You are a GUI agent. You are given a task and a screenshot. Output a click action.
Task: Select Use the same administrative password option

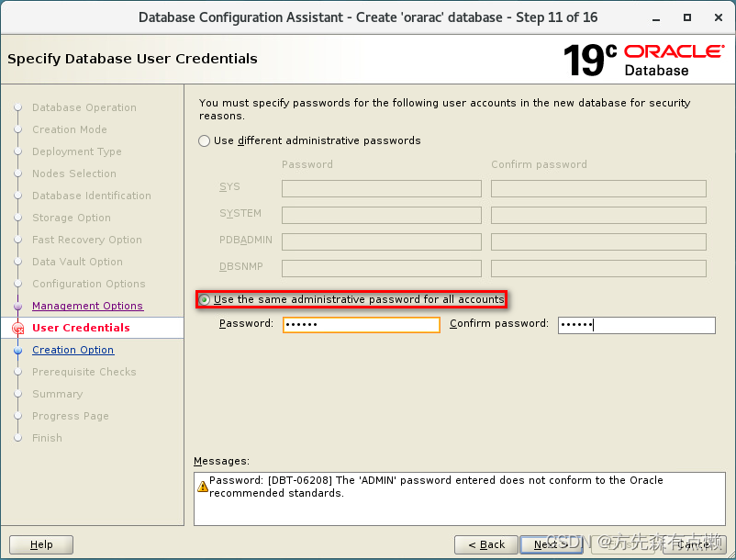(x=204, y=299)
